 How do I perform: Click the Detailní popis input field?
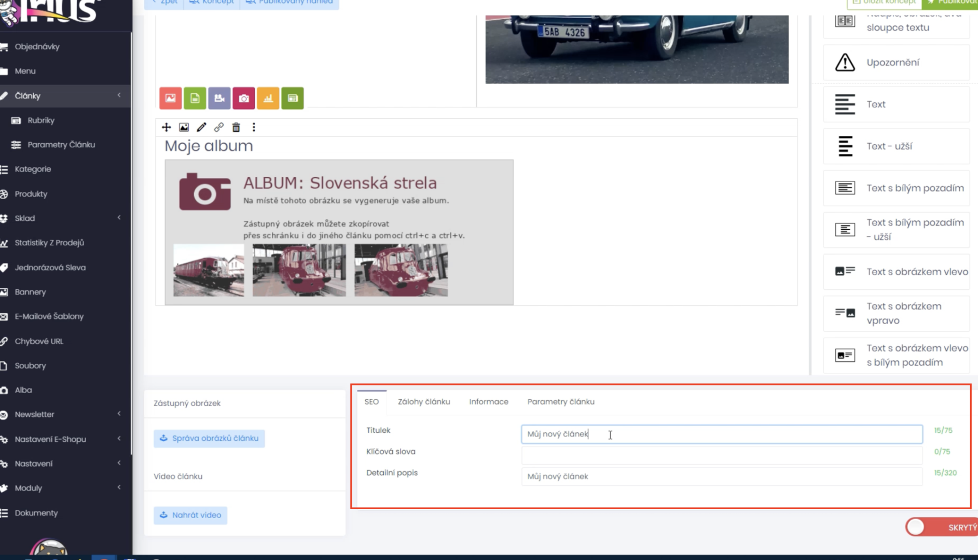point(722,476)
